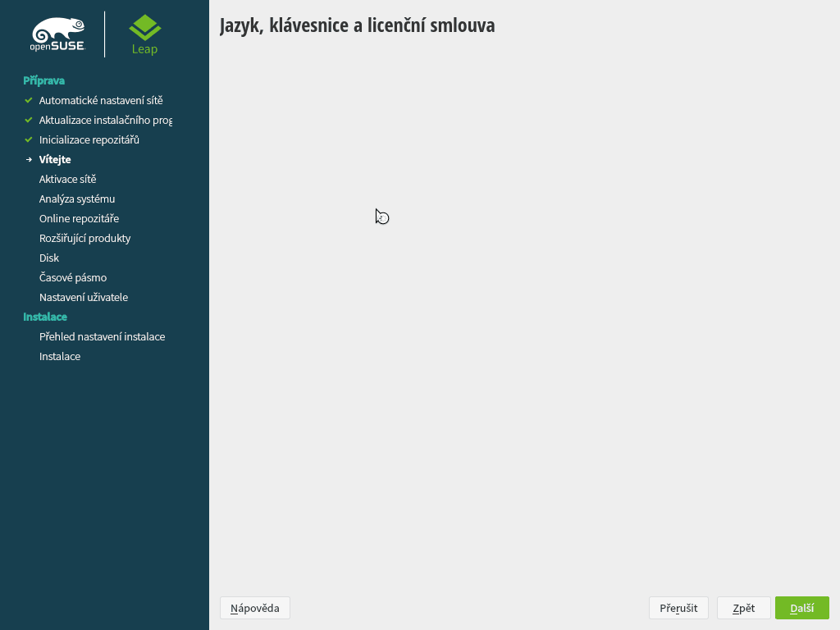Click the arrow icon next to Vítejte
840x630 pixels.
(x=28, y=159)
